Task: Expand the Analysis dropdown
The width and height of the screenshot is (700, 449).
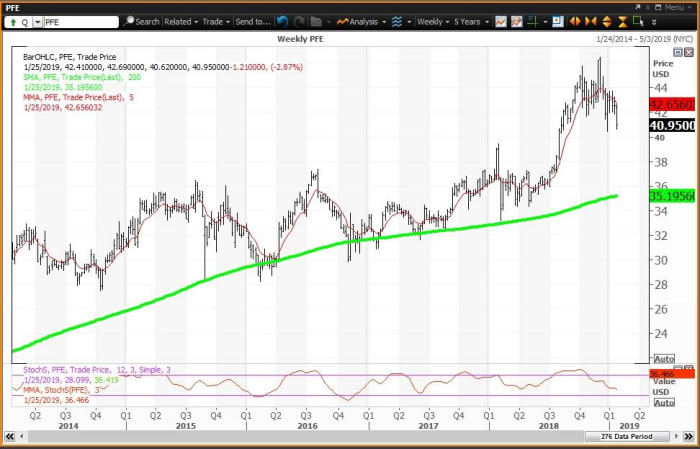Action: click(364, 21)
